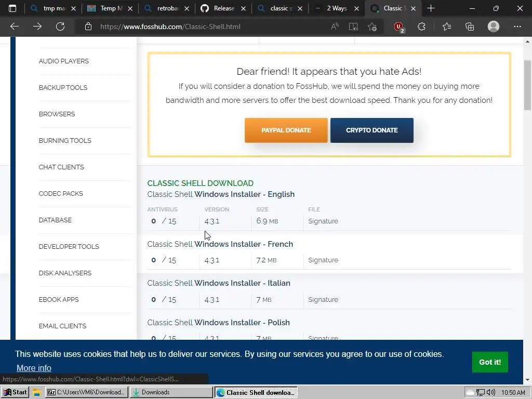Open Signature link for Italian installer
Image resolution: width=532 pixels, height=399 pixels.
(x=323, y=300)
